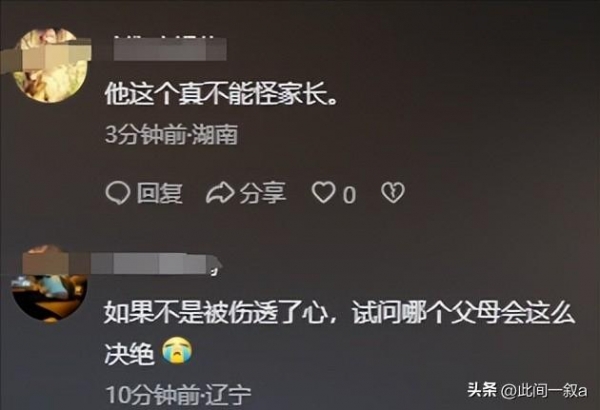This screenshot has width=600, height=410.
Task: Click the word 决绝 in the second comment
Action: 129,352
